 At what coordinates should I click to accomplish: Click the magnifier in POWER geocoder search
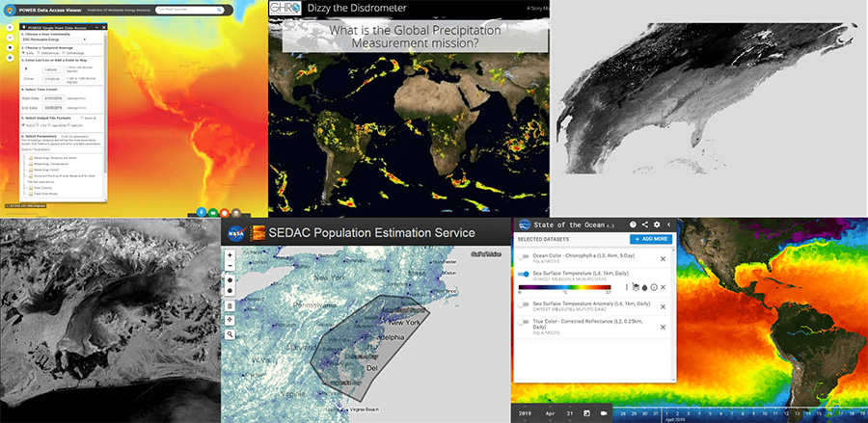(x=220, y=10)
